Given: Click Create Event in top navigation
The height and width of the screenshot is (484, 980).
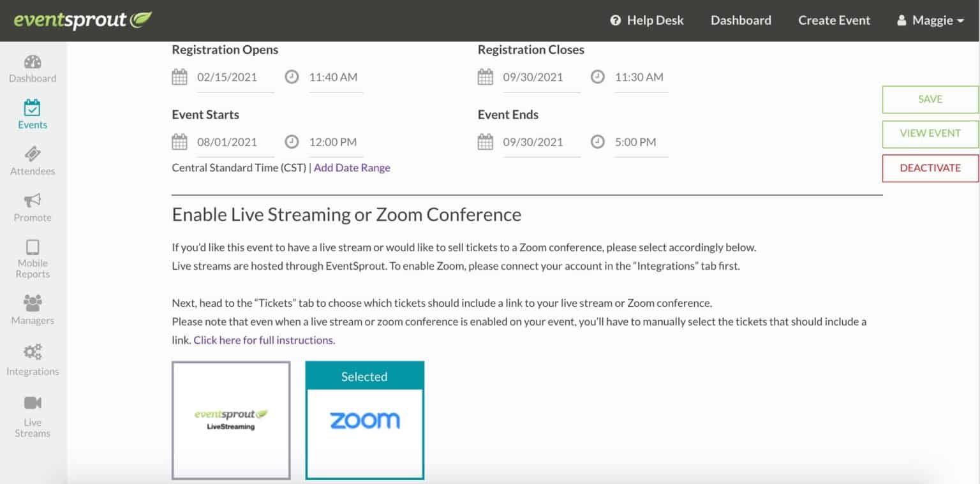Looking at the screenshot, I should pyautogui.click(x=834, y=20).
